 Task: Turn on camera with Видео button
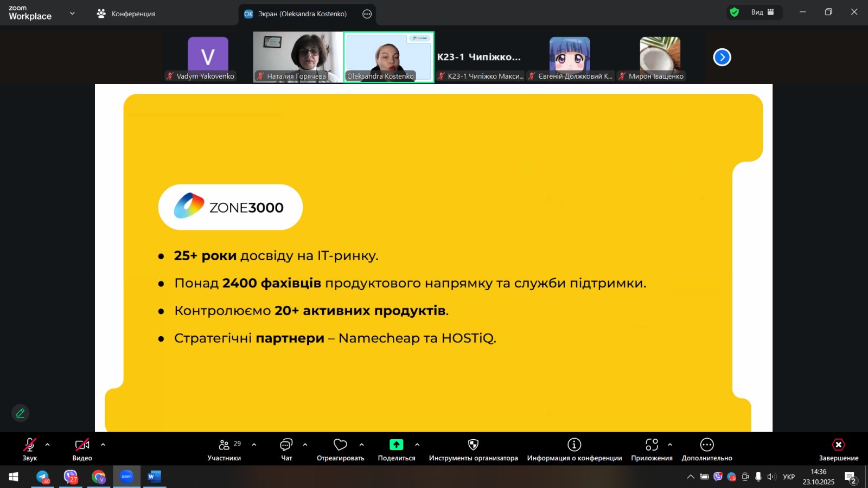[x=82, y=445]
